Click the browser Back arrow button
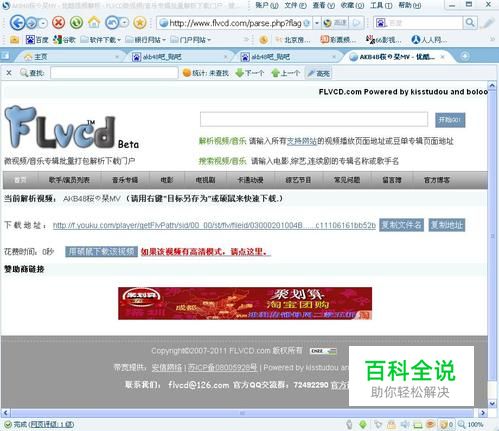The height and width of the screenshot is (431, 499). click(17, 23)
